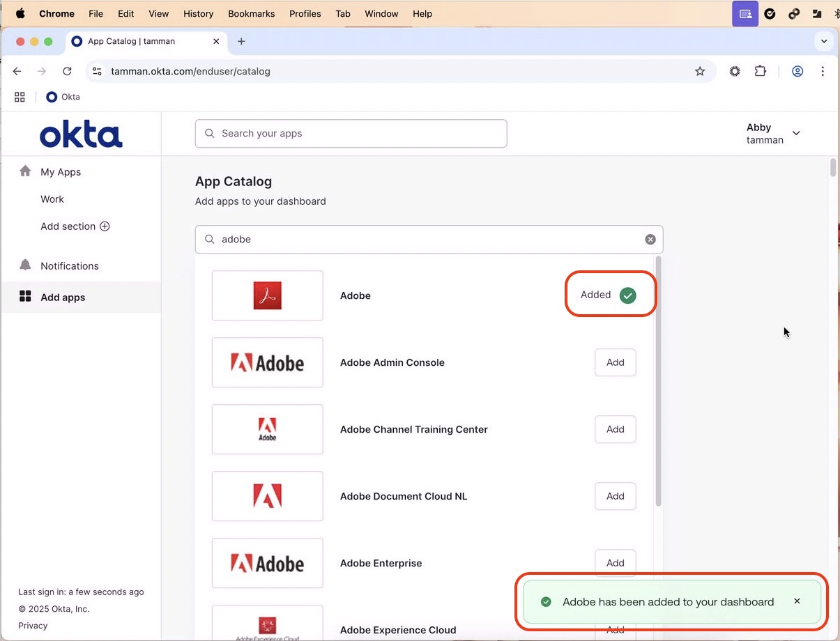Open the Profiles menu
840x641 pixels.
point(305,13)
